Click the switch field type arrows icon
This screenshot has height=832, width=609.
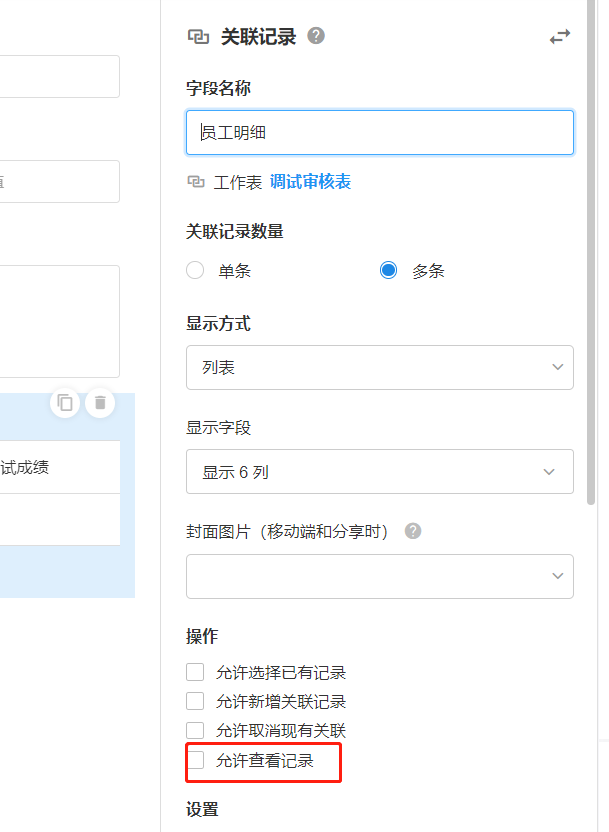click(560, 37)
